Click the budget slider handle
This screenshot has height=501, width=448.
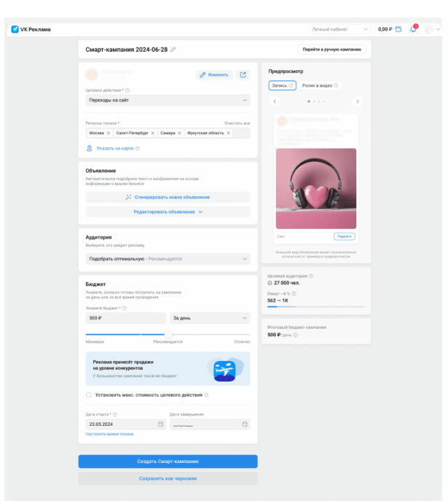[168, 334]
